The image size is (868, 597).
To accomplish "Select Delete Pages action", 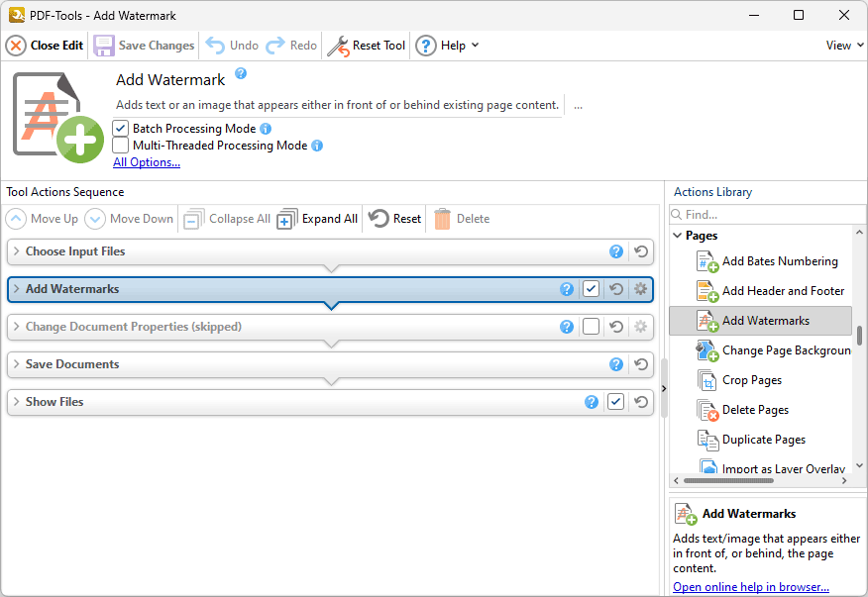I will (x=742, y=410).
